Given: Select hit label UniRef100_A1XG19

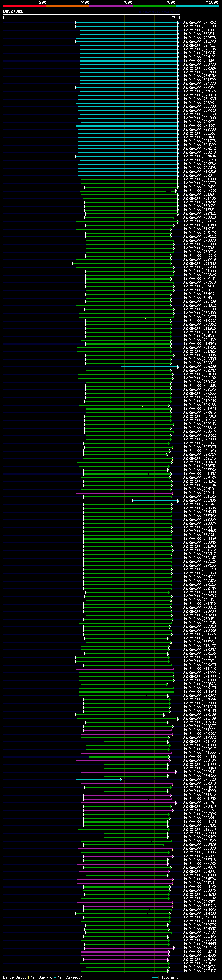Looking at the screenshot, I should pyautogui.click(x=199, y=172).
